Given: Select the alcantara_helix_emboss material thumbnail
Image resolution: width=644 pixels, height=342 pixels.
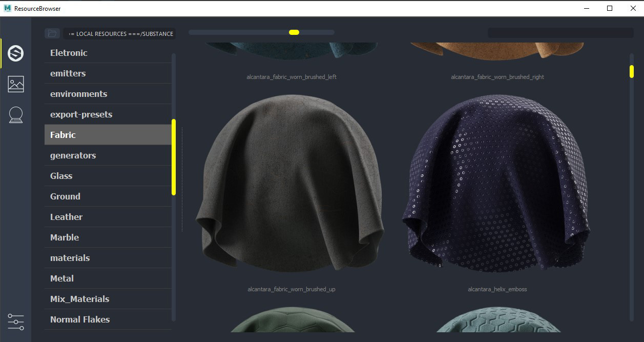Looking at the screenshot, I should click(x=496, y=183).
